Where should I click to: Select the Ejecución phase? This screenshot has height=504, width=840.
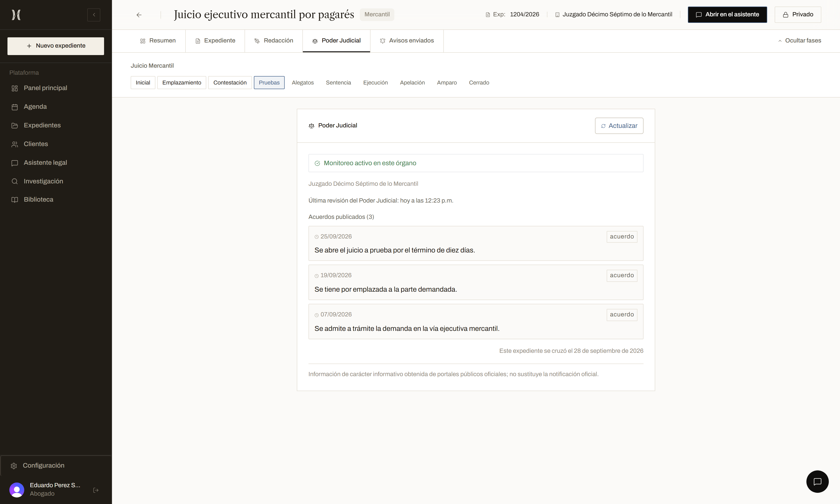point(375,83)
